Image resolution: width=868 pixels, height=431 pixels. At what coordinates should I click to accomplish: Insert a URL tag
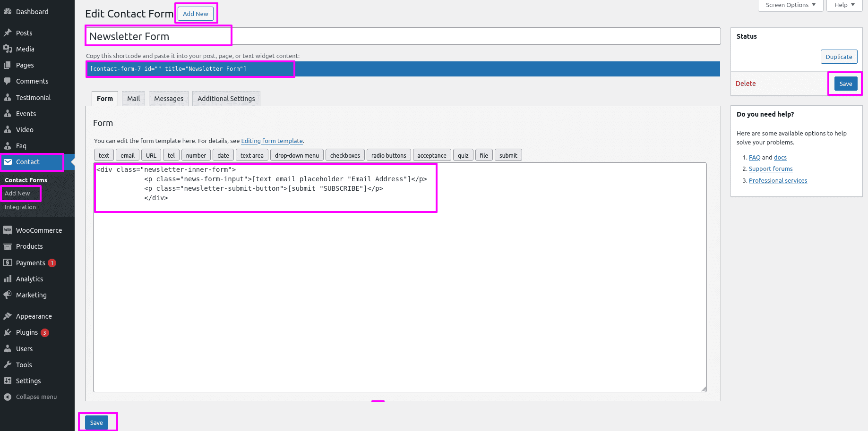[151, 155]
